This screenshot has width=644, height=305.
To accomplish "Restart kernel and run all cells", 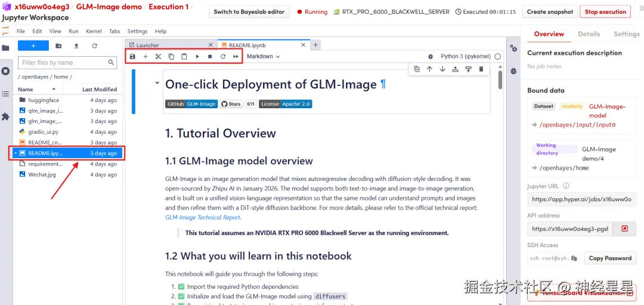I will pos(236,56).
